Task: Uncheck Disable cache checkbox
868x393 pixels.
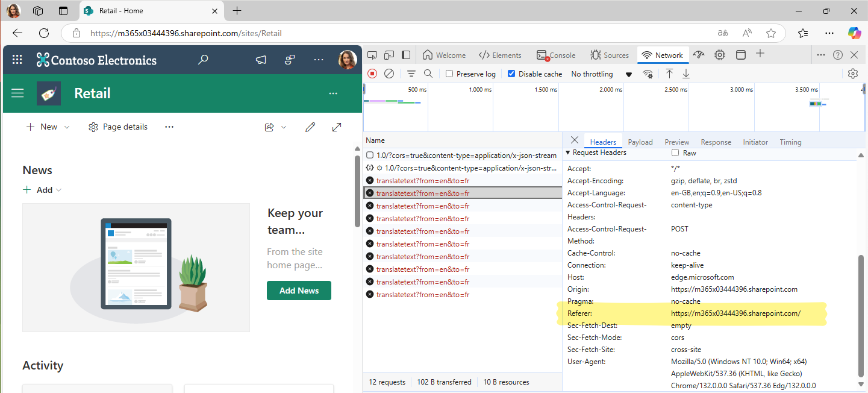Action: click(511, 74)
